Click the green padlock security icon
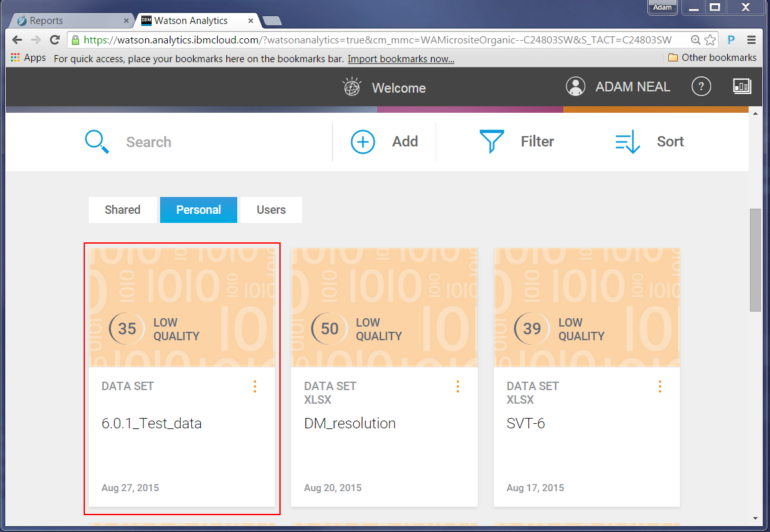Image resolution: width=770 pixels, height=532 pixels. tap(75, 40)
